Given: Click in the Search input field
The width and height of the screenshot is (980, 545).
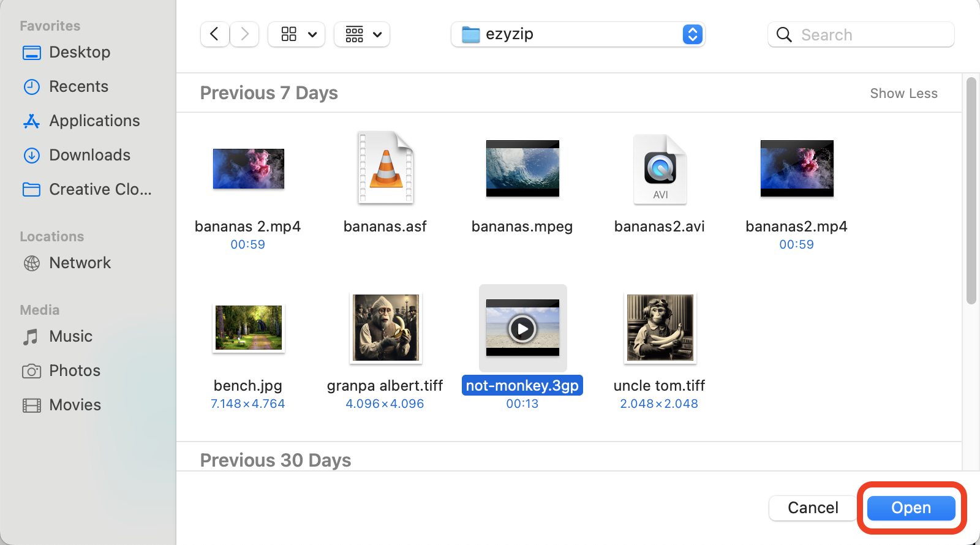Looking at the screenshot, I should (861, 35).
